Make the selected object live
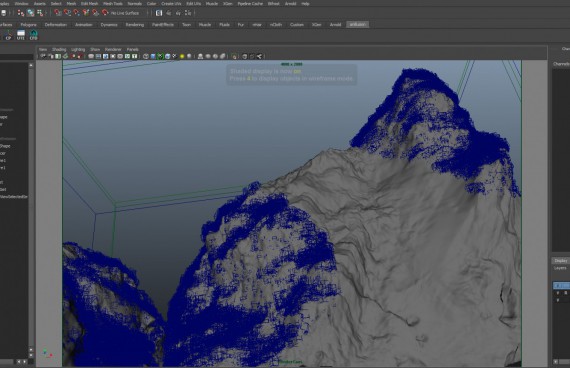Screen dimensions: 570x368 coord(105,13)
